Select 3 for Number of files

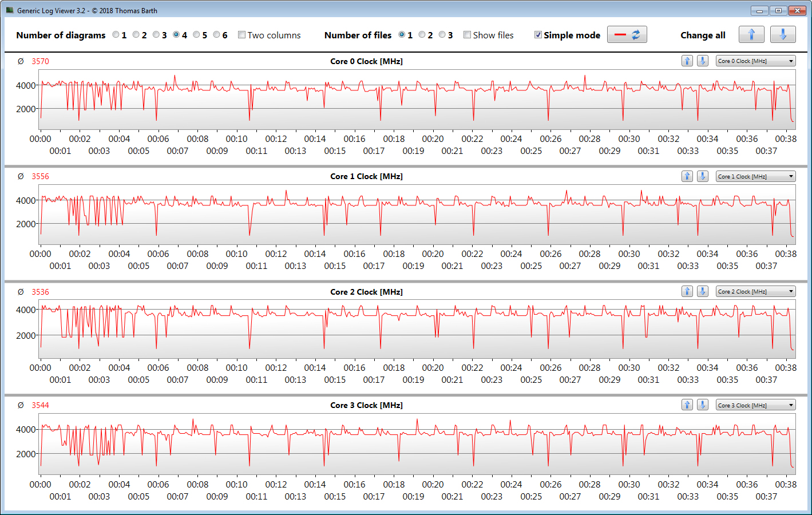442,35
